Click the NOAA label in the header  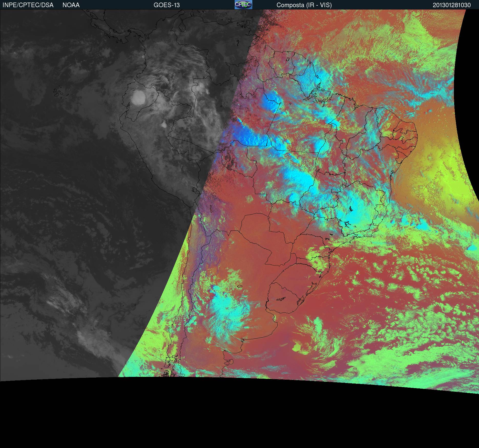tap(71, 5)
